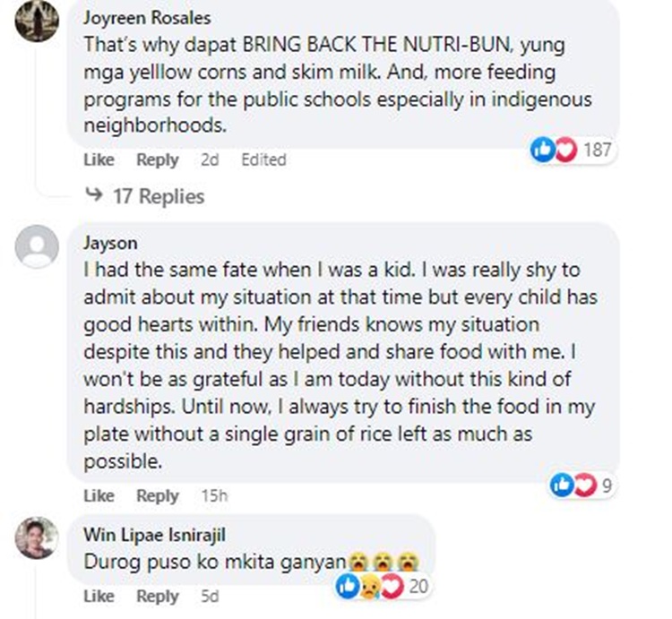The image size is (672, 619).
Task: Reply to Win Lipae Isnirajil's comment
Action: [x=158, y=596]
